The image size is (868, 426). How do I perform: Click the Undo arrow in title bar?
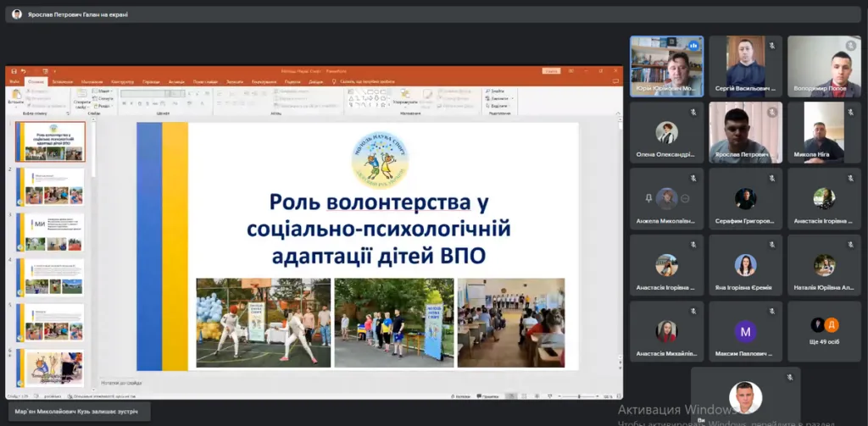(x=23, y=71)
